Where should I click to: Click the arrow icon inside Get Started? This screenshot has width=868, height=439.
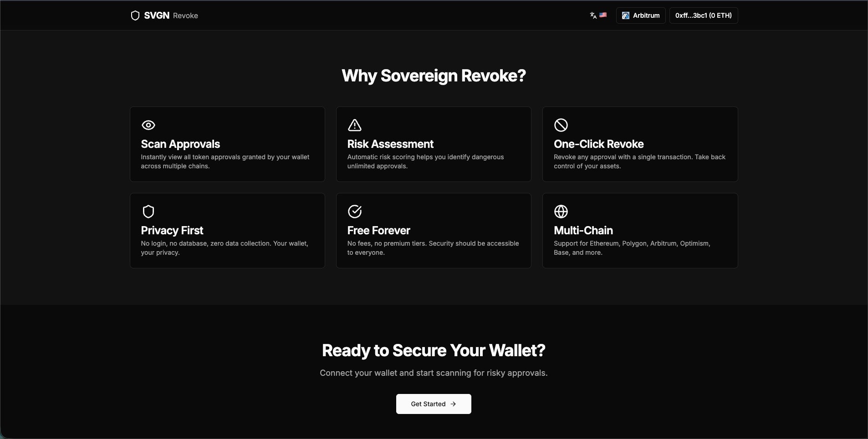453,404
